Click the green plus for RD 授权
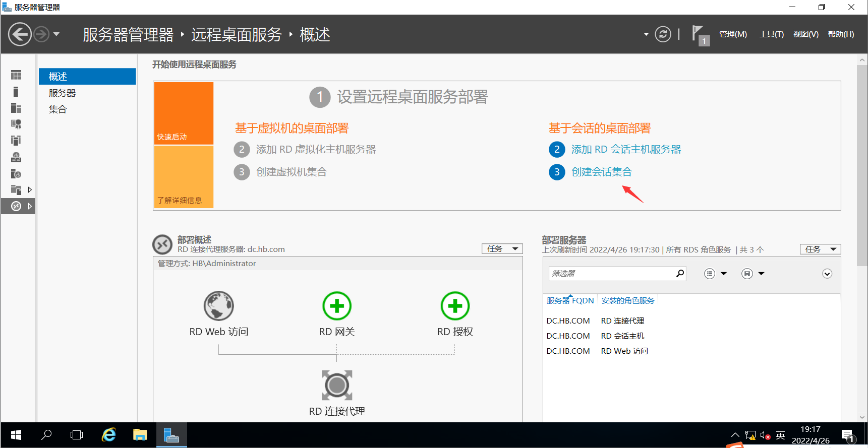Screen dimensions: 868x448 click(x=455, y=306)
